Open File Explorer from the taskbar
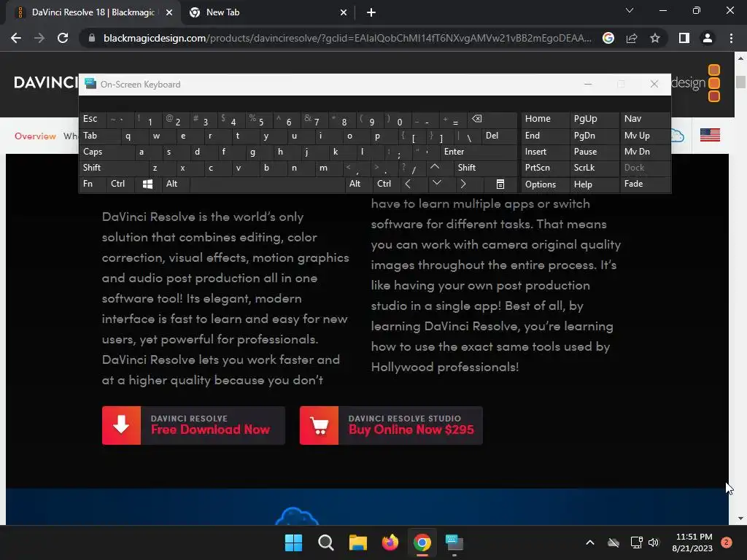 357,542
